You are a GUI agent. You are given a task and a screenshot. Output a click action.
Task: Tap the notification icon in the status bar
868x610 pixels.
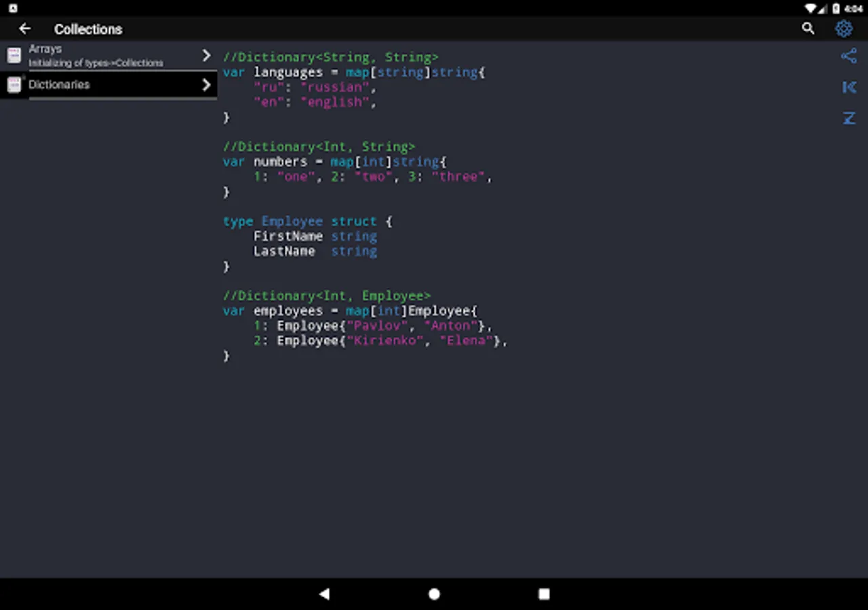tap(12, 8)
